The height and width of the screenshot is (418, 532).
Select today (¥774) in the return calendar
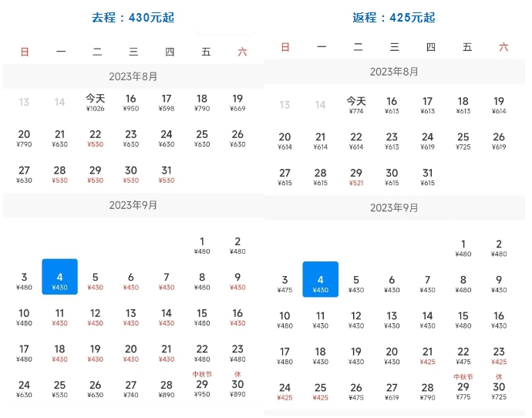[x=356, y=105]
